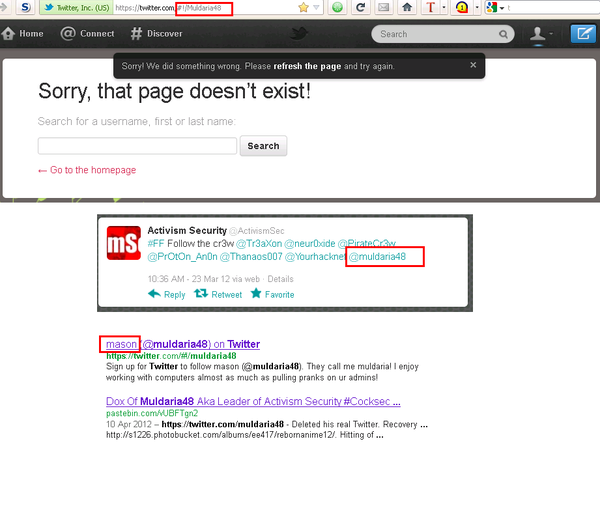Click the mail envelope toolbar icon
This screenshot has height=523, width=600.
[383, 7]
